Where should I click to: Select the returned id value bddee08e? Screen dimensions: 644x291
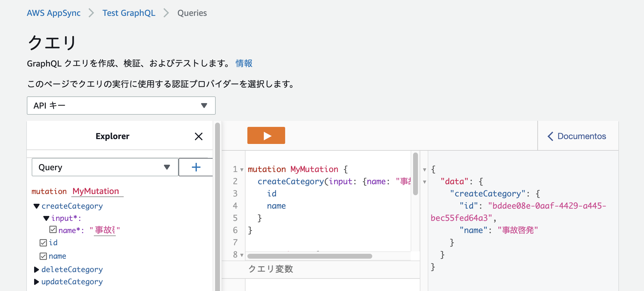pos(518,212)
